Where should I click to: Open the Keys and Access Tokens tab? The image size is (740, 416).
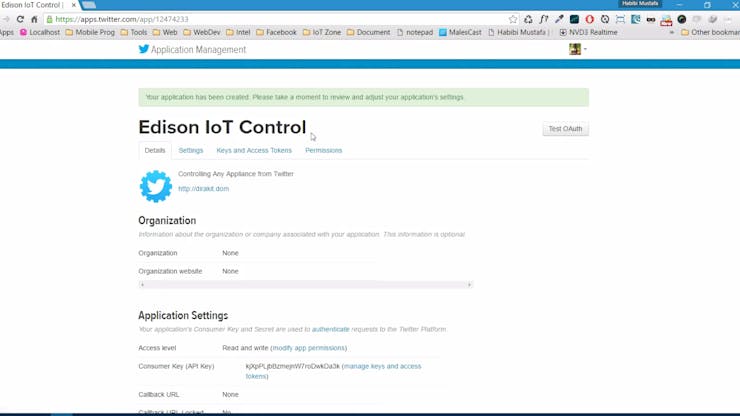[254, 150]
